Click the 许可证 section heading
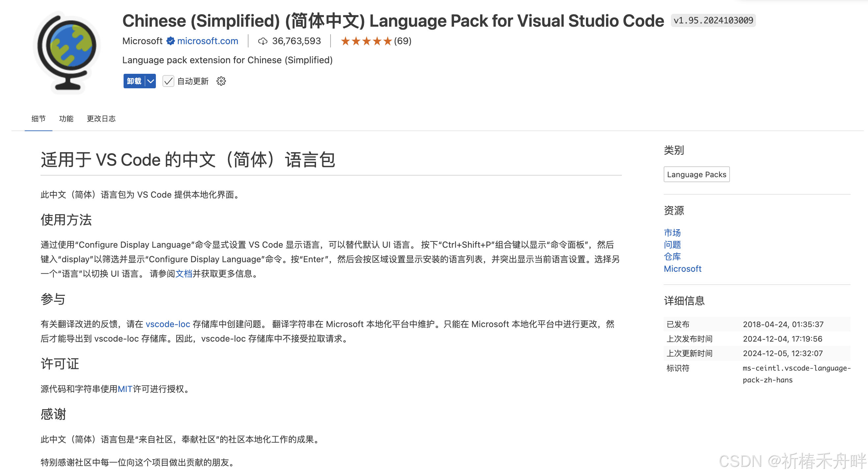The image size is (868, 475). 60,364
